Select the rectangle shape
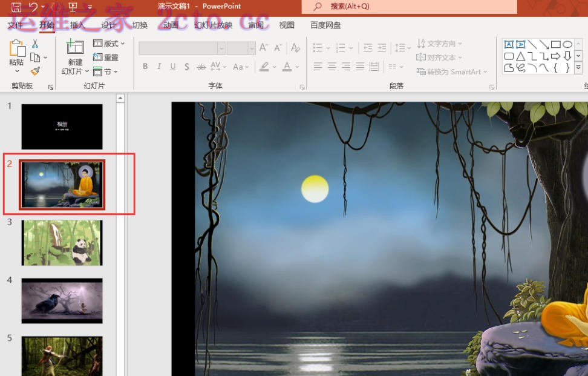This screenshot has height=376, width=588. point(556,45)
